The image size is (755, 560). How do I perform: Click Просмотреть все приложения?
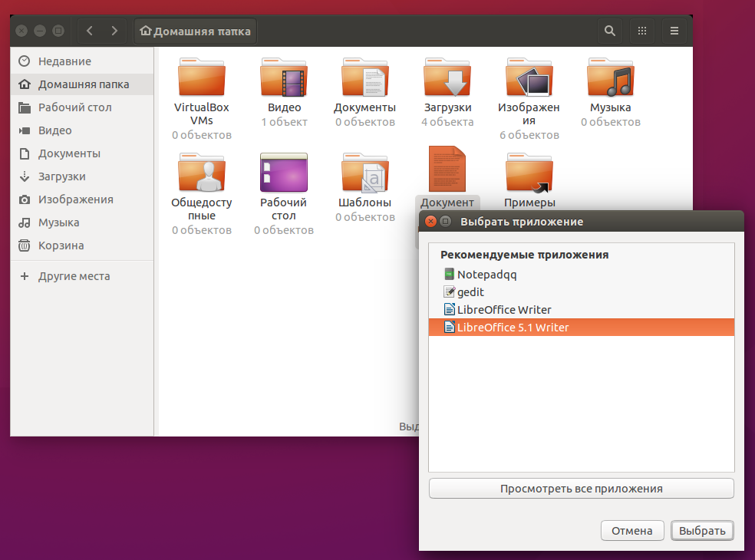point(581,489)
